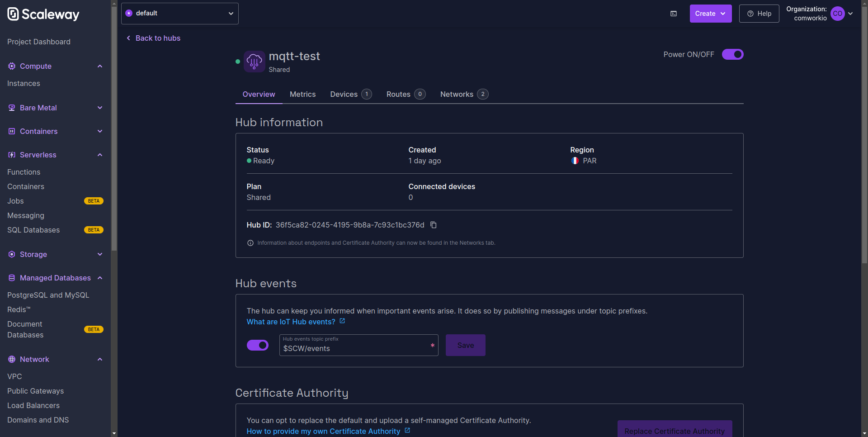868x437 pixels.
Task: Open 'How to provide my own Certificate Authority' link
Action: [x=324, y=431]
